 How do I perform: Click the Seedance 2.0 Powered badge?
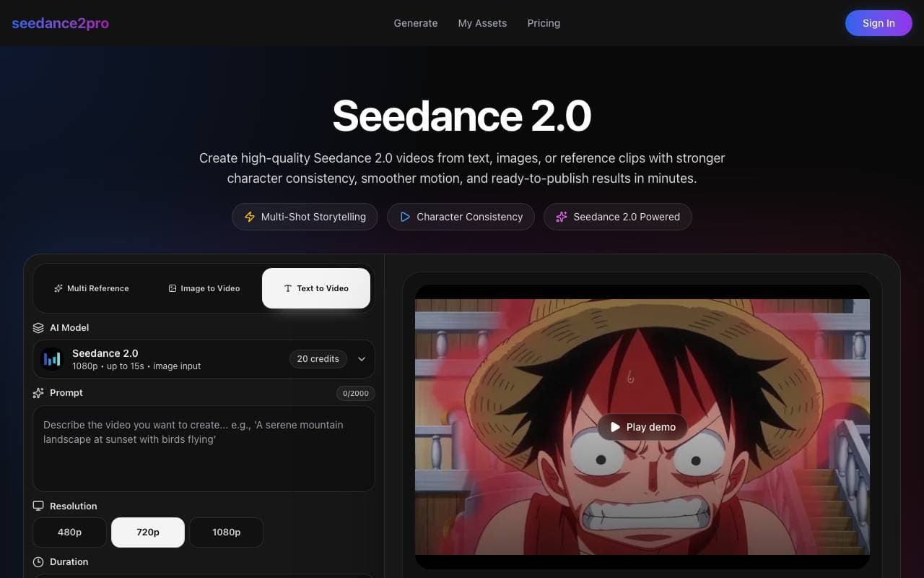point(618,217)
